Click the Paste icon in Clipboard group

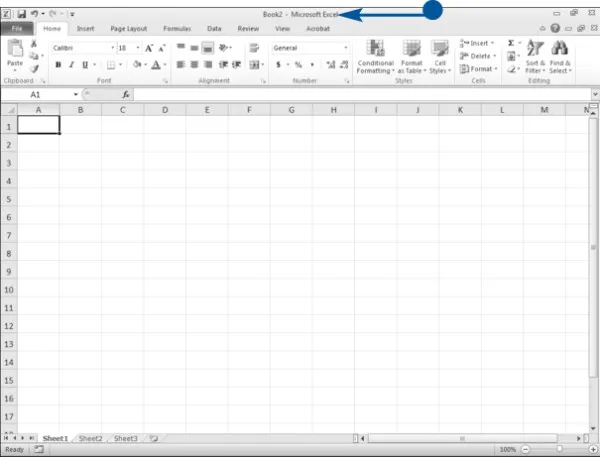click(x=15, y=53)
